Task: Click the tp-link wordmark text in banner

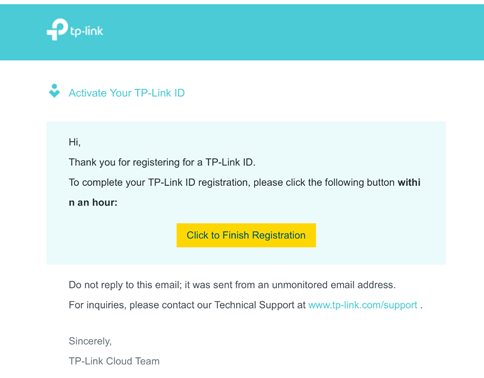Action: [x=87, y=31]
